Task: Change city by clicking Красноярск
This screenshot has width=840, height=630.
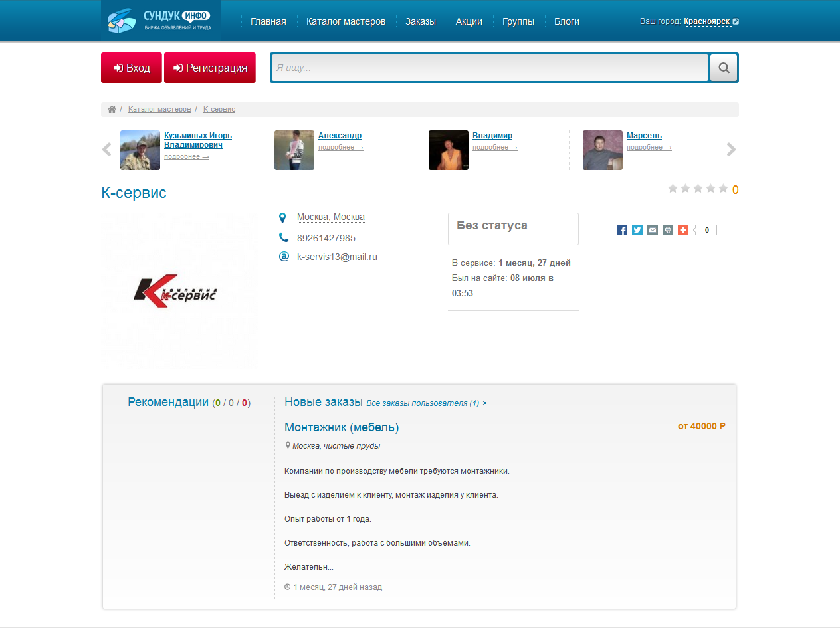Action: [x=707, y=21]
